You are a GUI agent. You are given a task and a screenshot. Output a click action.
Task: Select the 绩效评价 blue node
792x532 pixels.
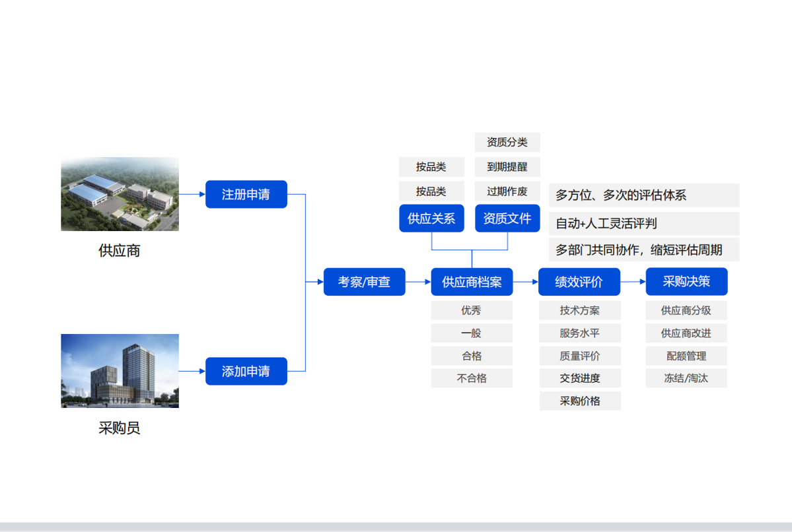click(x=579, y=282)
